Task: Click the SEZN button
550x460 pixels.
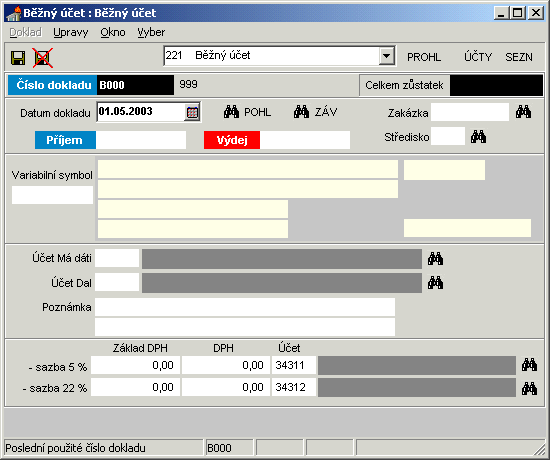Action: [519, 57]
